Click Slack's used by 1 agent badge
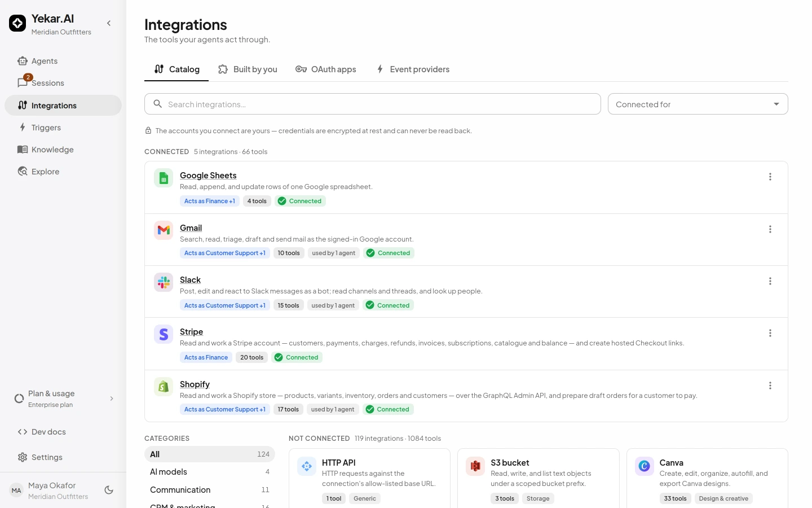Viewport: 812px width, 508px height. (x=333, y=305)
